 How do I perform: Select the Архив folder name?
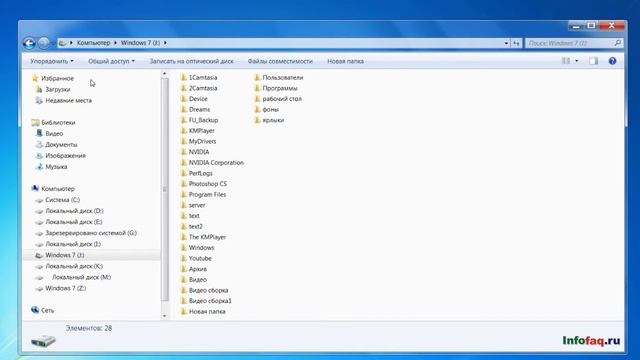coord(198,269)
